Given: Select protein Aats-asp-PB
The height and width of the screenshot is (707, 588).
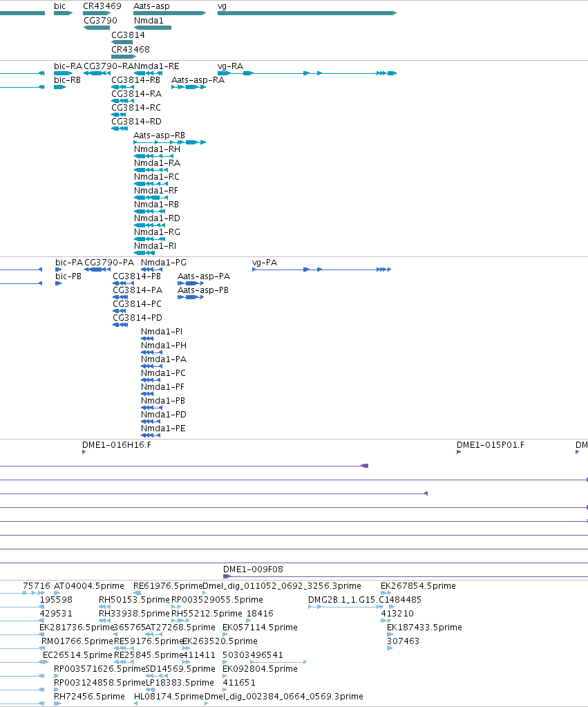Looking at the screenshot, I should tap(191, 297).
